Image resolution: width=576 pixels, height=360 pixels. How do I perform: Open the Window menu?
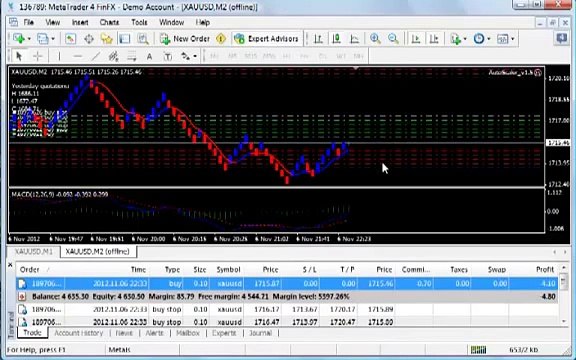[171, 22]
